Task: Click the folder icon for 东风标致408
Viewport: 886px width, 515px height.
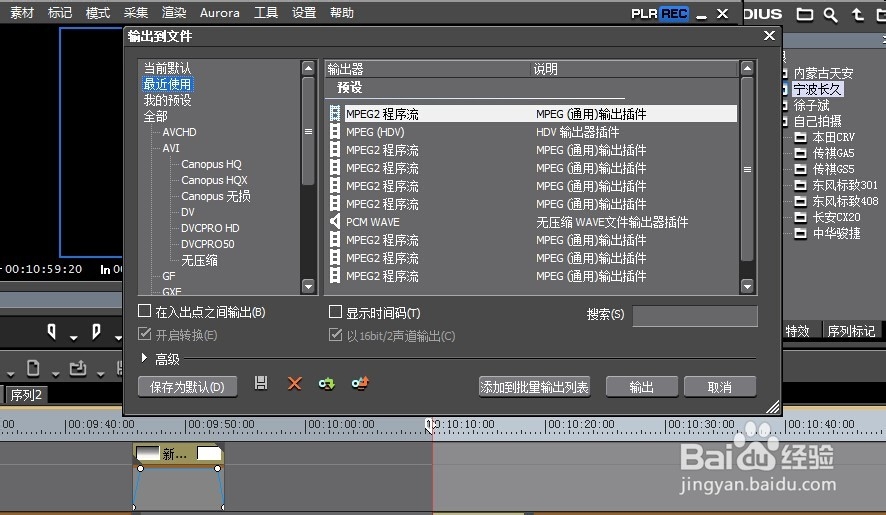Action: (x=800, y=201)
